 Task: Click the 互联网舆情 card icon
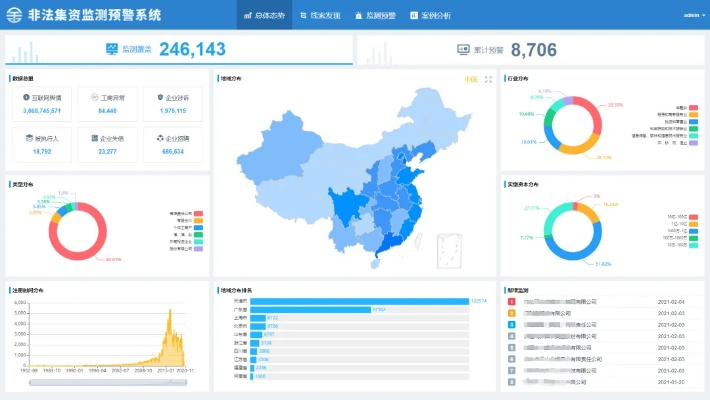pos(26,97)
